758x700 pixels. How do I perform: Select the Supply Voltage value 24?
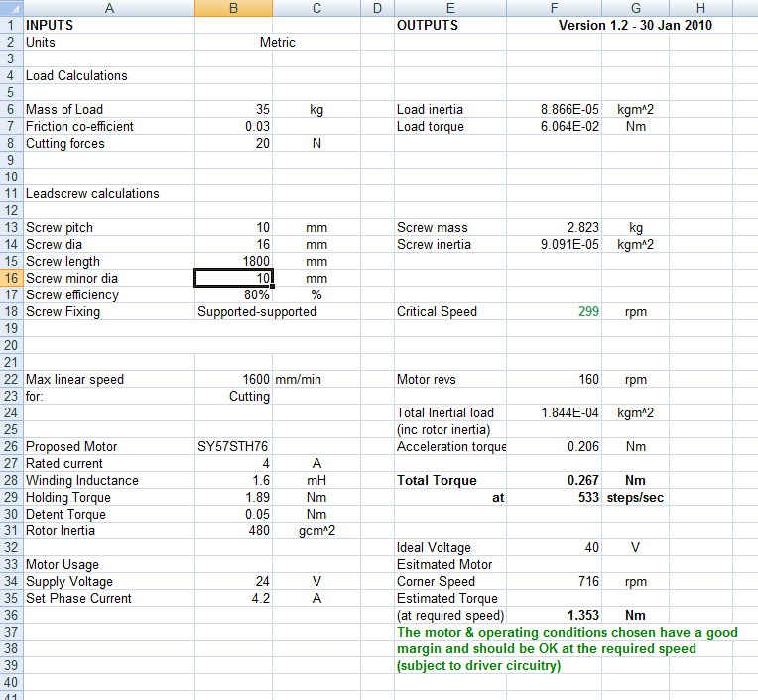click(234, 582)
